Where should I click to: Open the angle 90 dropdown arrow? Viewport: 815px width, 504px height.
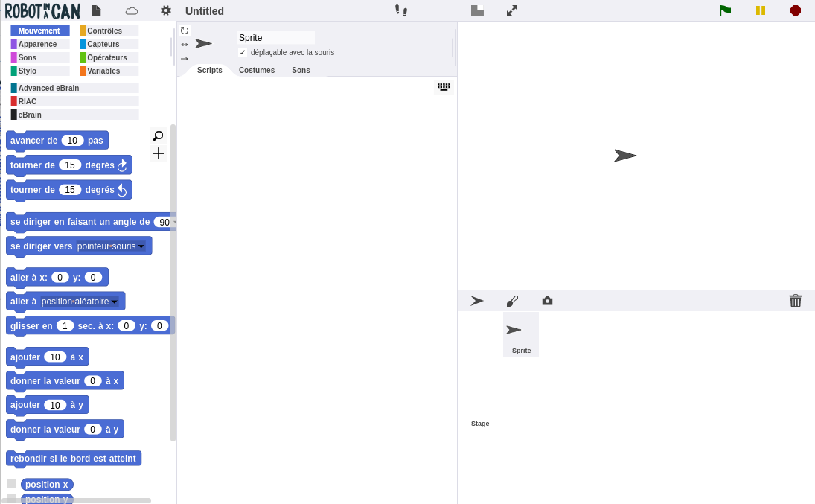(174, 222)
